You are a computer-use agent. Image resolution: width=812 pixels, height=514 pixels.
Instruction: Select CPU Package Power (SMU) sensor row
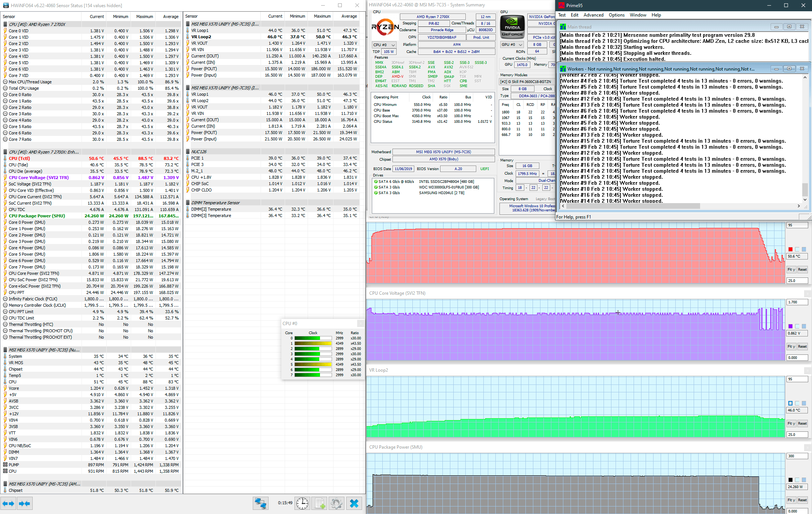tap(37, 216)
